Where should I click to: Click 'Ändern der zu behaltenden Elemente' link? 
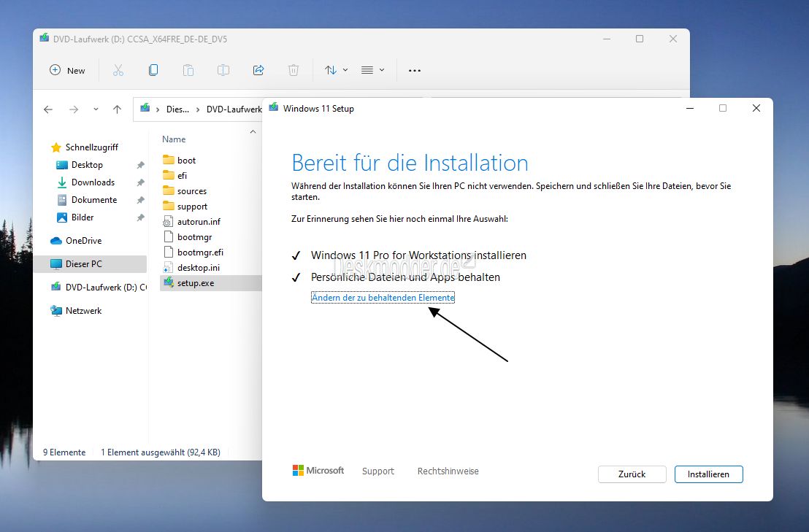pyautogui.click(x=383, y=298)
